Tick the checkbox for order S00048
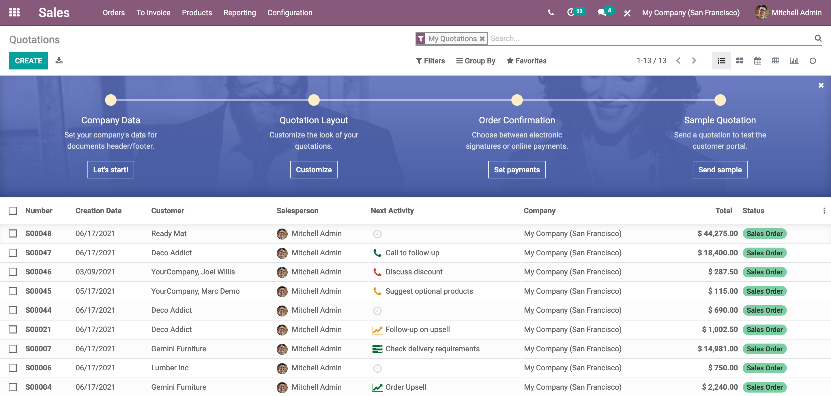This screenshot has width=831, height=396. tap(13, 233)
